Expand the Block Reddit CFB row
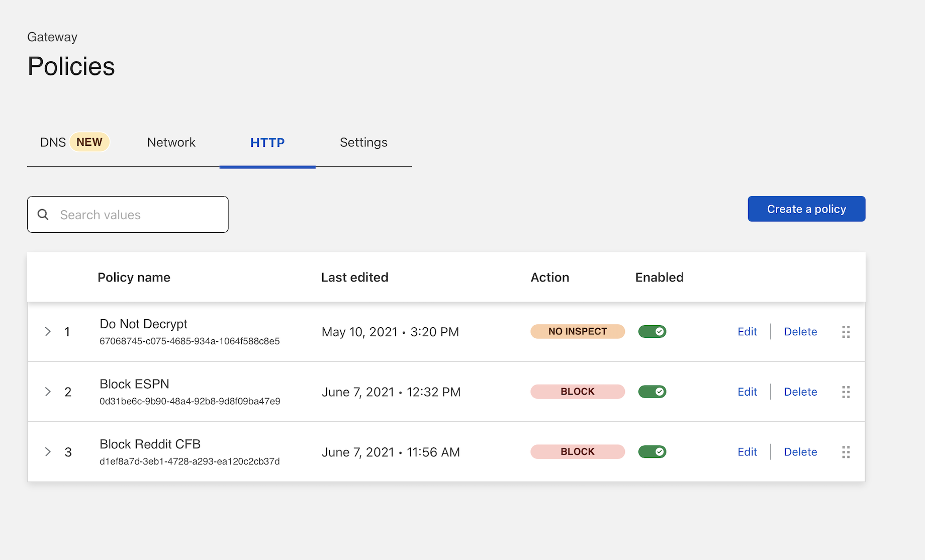The height and width of the screenshot is (560, 925). [48, 452]
